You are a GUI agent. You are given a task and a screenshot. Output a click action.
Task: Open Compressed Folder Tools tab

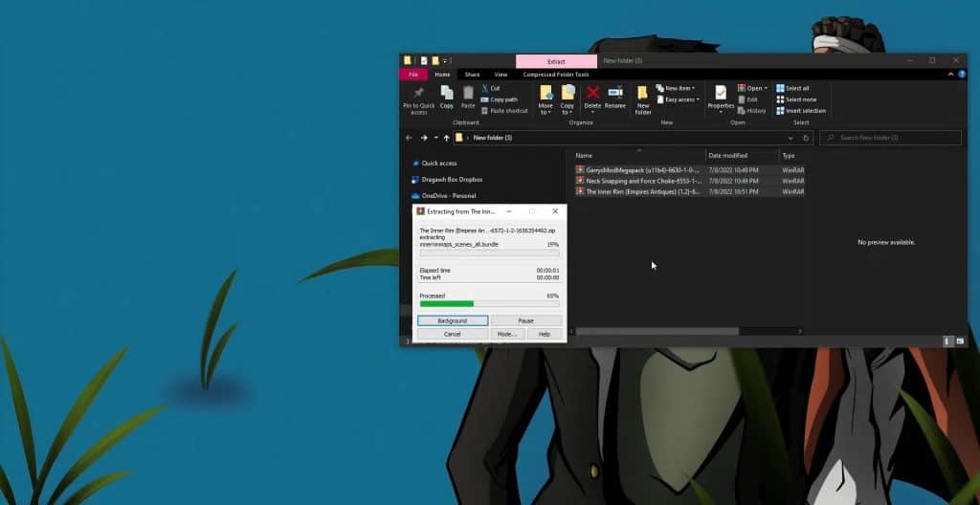pyautogui.click(x=556, y=75)
